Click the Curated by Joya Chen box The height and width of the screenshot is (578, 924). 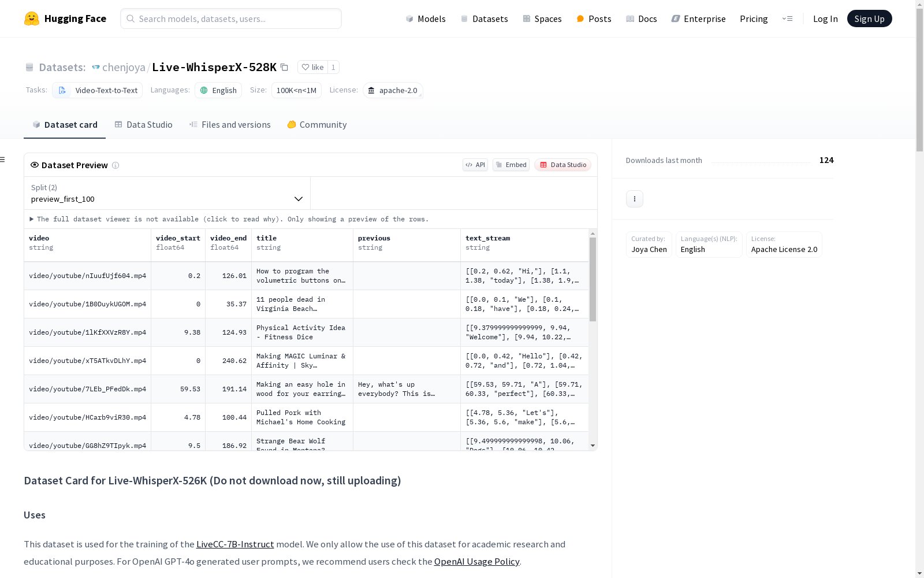pos(649,244)
